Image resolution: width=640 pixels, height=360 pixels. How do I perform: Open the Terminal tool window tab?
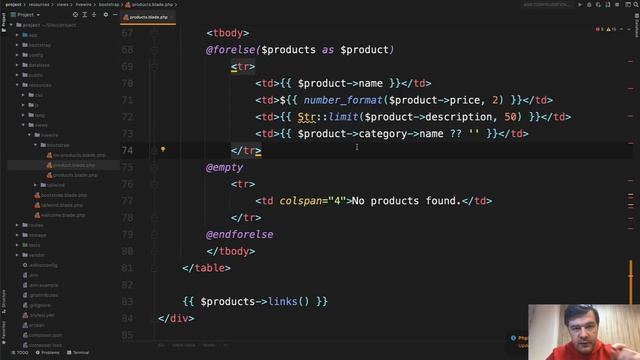point(78,353)
